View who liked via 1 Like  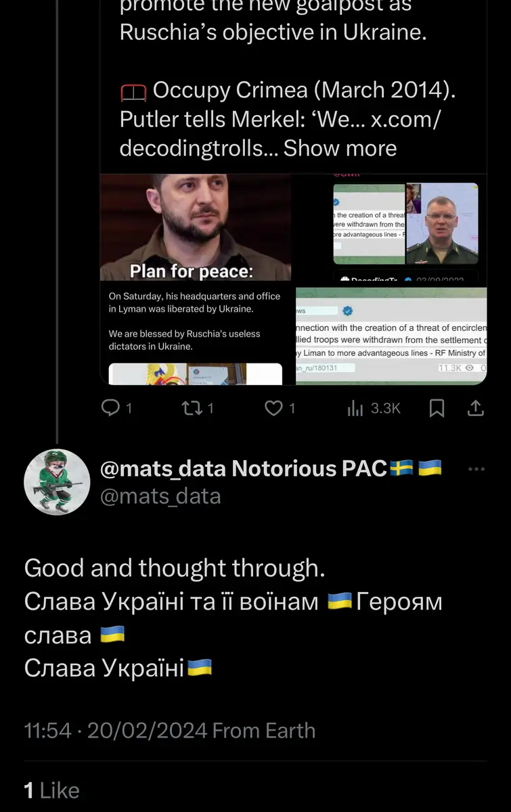coord(51,790)
